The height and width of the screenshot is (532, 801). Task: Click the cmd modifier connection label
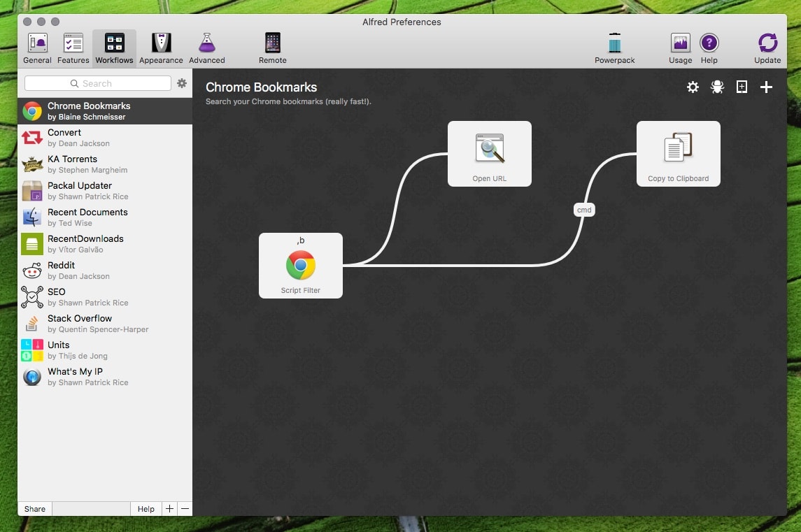click(584, 210)
